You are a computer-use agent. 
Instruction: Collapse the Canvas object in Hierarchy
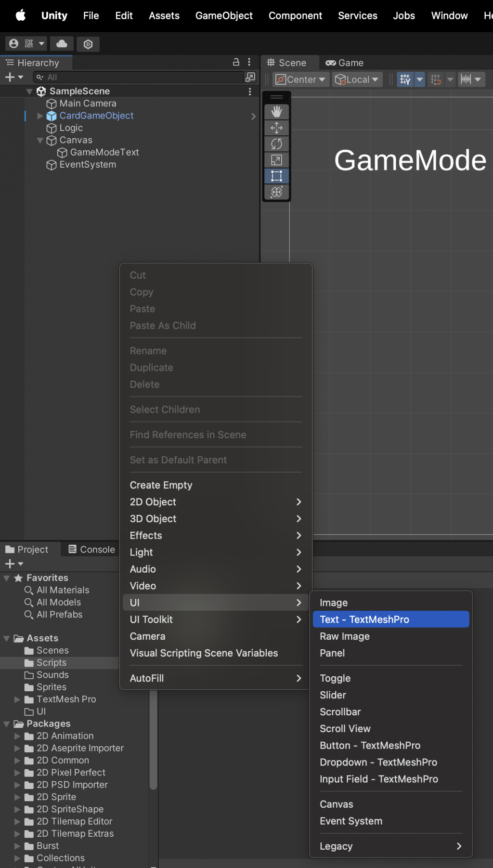pos(40,140)
